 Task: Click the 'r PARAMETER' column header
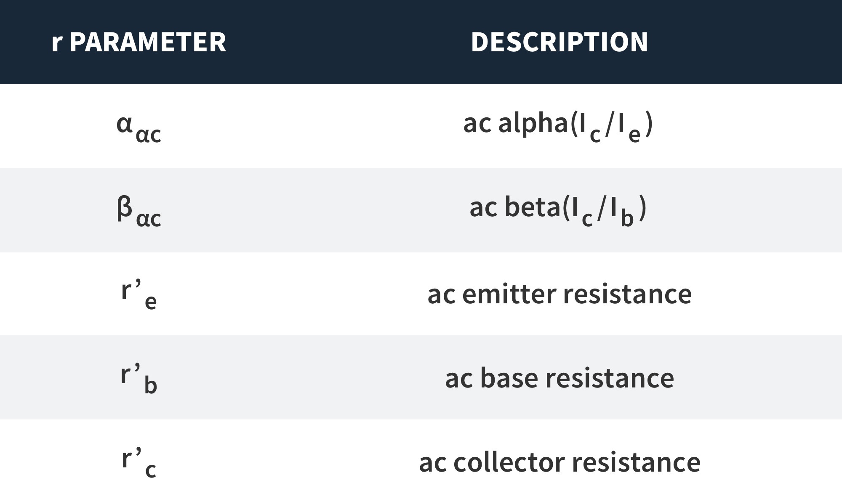tap(139, 42)
